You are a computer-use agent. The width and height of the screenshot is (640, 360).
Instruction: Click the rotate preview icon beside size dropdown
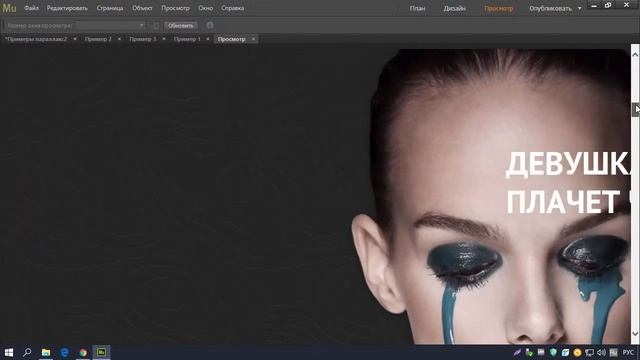pyautogui.click(x=156, y=26)
